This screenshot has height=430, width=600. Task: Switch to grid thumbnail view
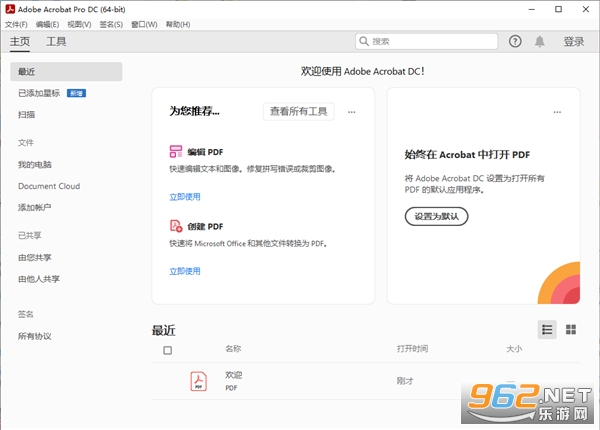point(571,329)
